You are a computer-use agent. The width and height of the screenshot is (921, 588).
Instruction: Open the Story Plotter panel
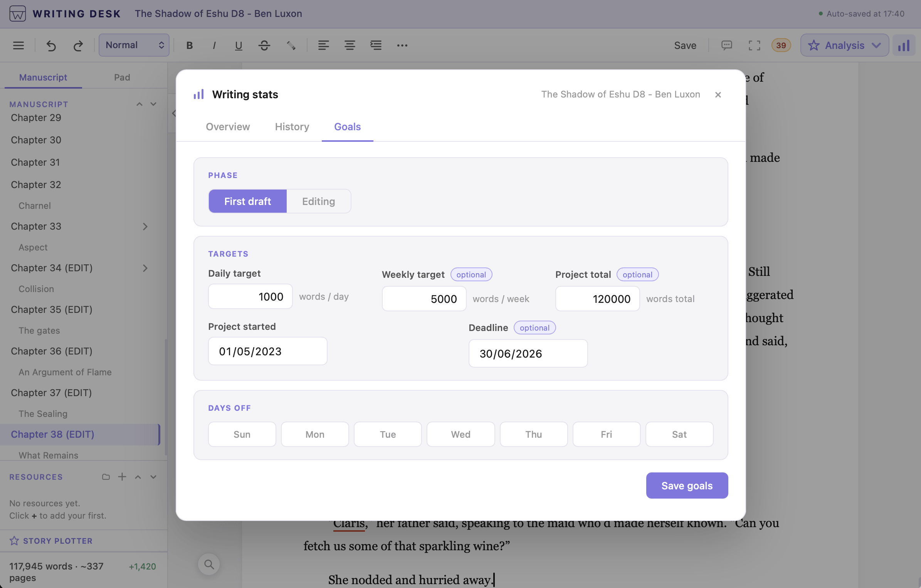(x=57, y=541)
